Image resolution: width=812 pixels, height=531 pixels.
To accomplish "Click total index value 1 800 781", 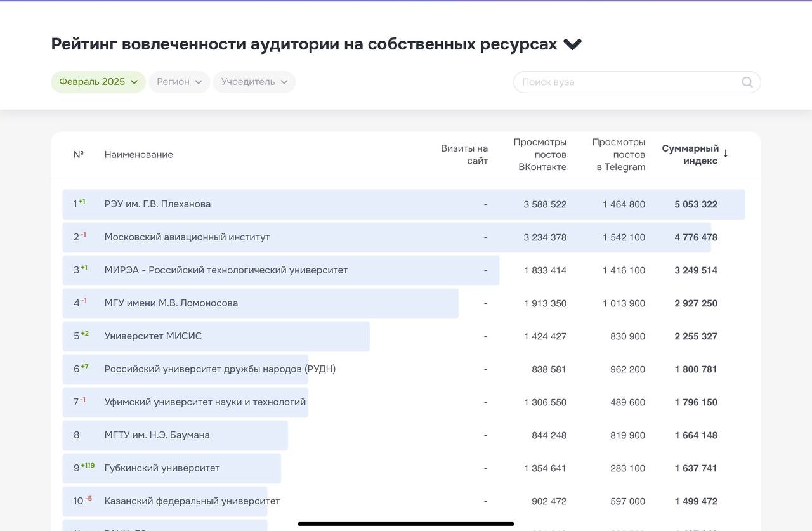I will 696,369.
